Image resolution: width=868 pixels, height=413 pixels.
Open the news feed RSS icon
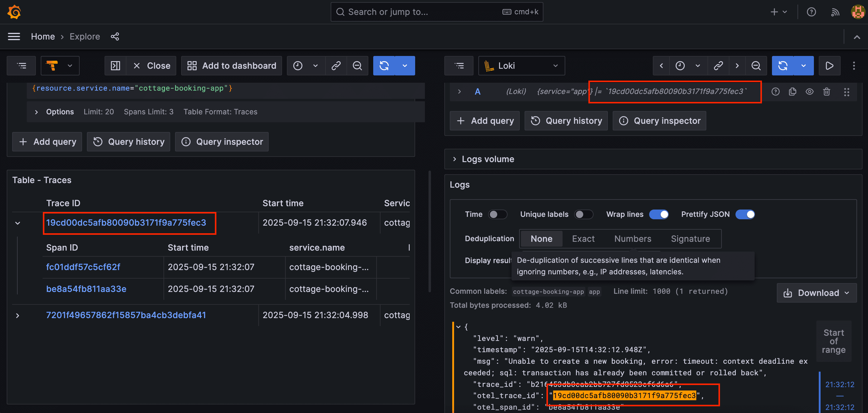(x=835, y=12)
